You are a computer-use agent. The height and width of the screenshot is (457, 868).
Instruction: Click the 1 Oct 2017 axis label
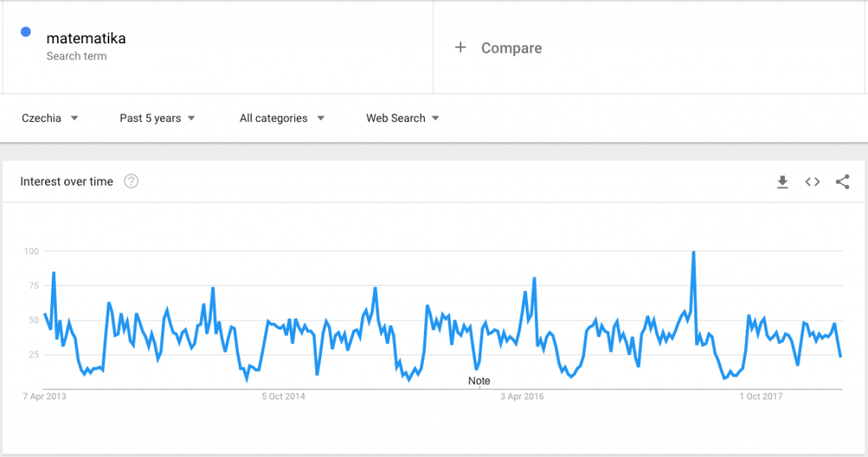click(x=760, y=397)
